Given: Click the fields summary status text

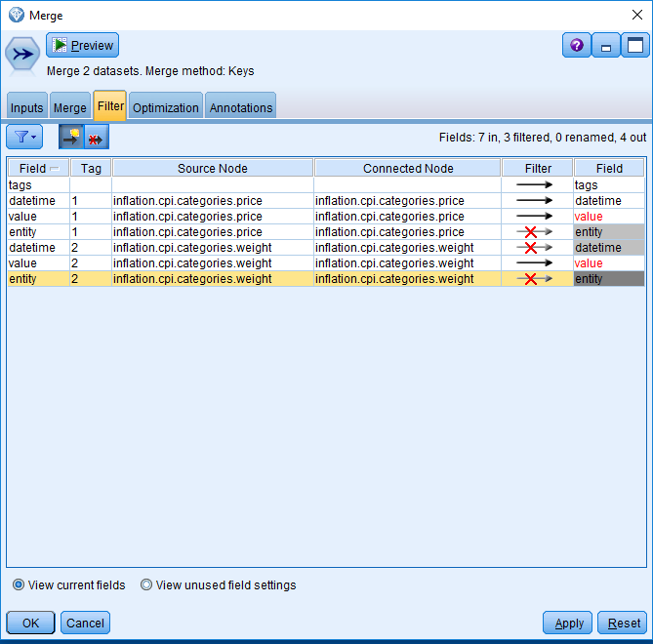Looking at the screenshot, I should (543, 137).
